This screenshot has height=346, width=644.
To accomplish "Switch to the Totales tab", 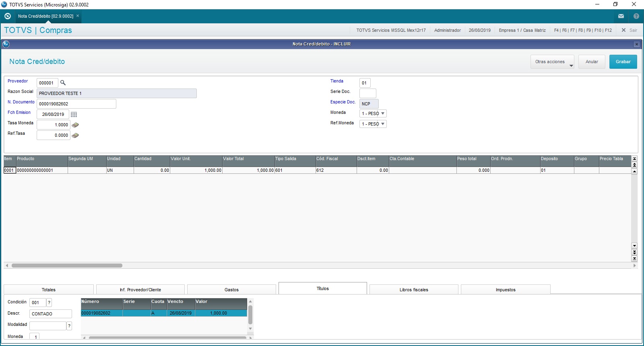I will 49,290.
